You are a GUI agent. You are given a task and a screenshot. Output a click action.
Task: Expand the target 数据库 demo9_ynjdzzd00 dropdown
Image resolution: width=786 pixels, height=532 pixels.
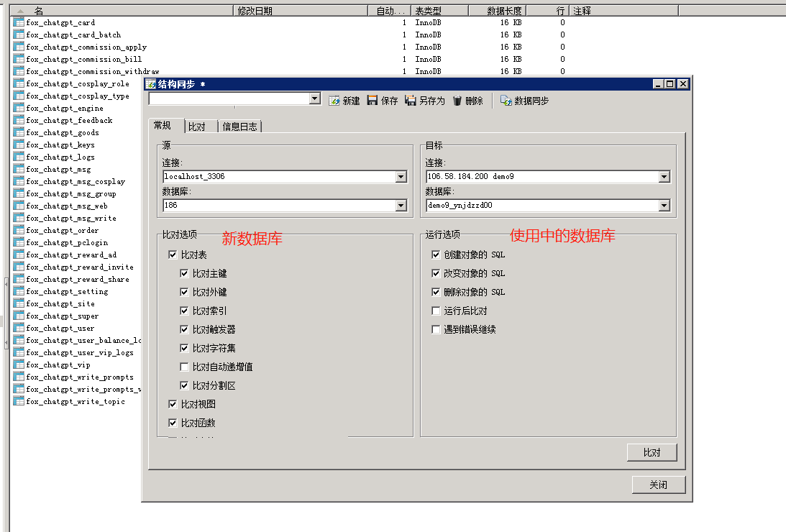pos(664,206)
